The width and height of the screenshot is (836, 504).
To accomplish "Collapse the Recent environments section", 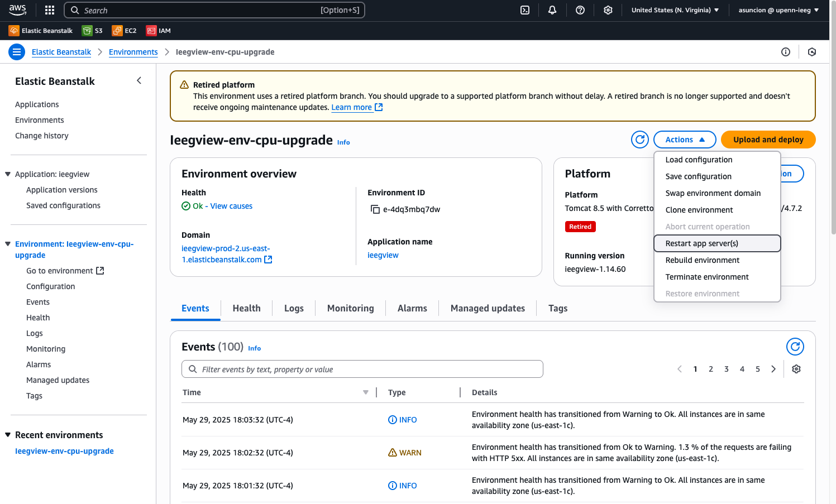I will click(8, 435).
